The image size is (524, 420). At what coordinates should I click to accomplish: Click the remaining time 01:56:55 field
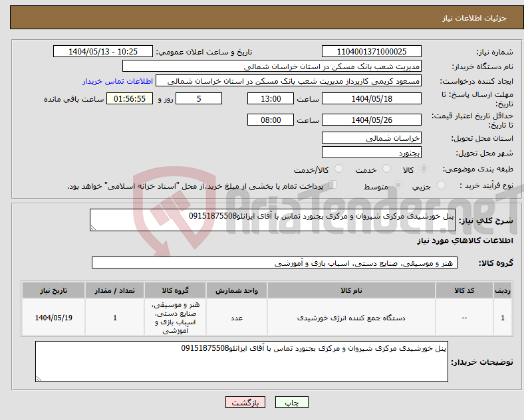pyautogui.click(x=130, y=98)
